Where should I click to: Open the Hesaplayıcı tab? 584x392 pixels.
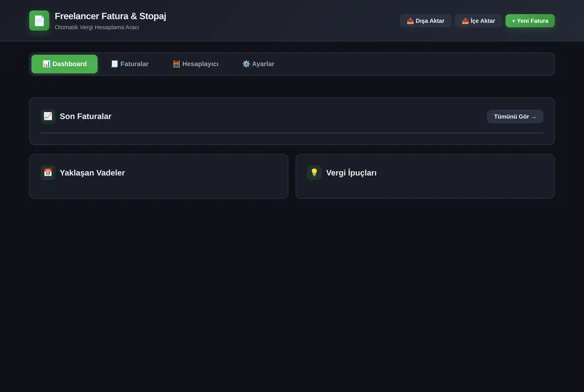[196, 64]
